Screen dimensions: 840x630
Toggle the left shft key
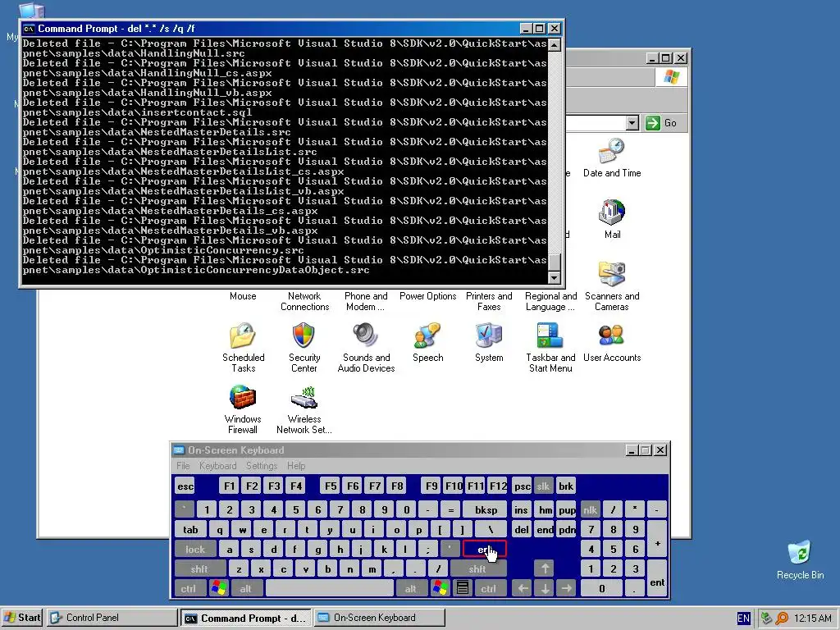pos(199,569)
